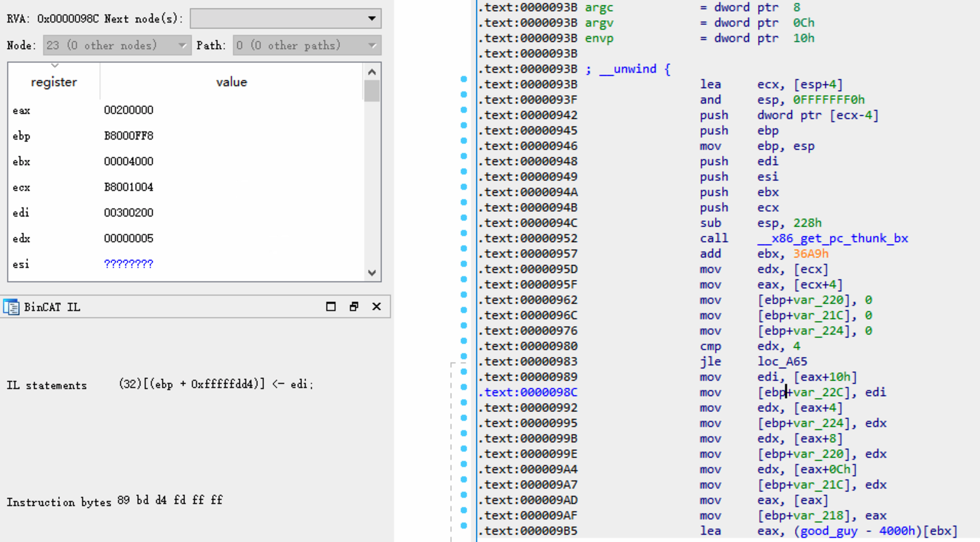This screenshot has height=542, width=980.
Task: Click the argv variable definition
Action: click(x=599, y=23)
